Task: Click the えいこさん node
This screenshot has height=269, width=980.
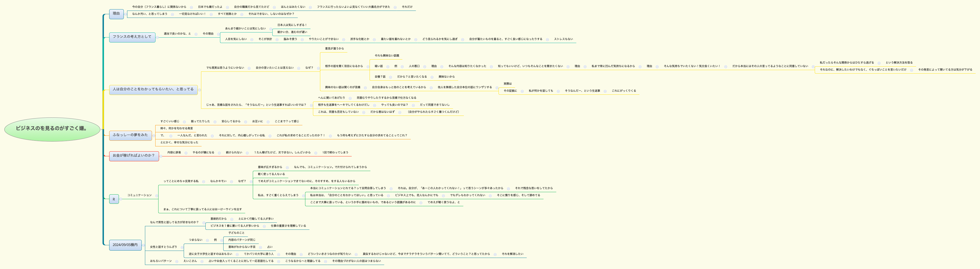Action: [x=190, y=261]
